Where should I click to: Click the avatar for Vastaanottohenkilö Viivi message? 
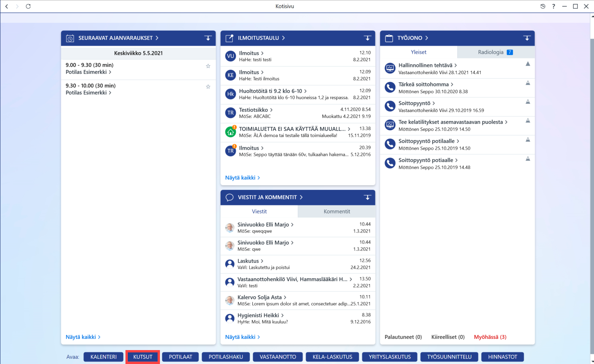(x=230, y=282)
